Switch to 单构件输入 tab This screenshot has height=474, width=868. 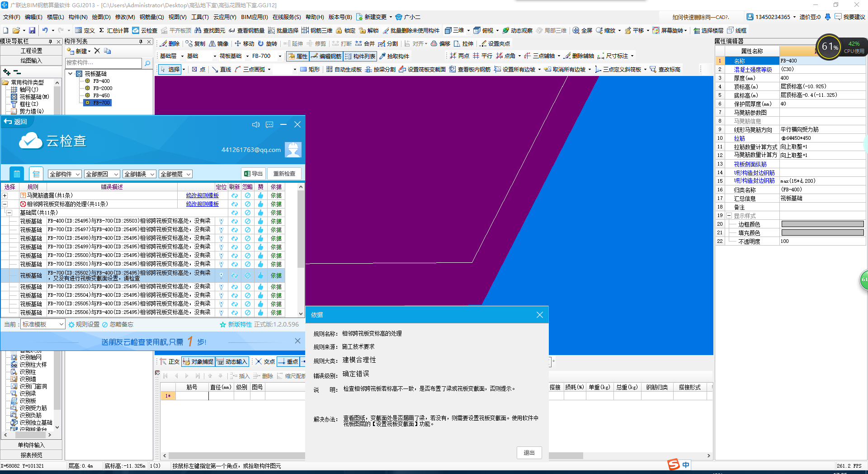coord(31,445)
